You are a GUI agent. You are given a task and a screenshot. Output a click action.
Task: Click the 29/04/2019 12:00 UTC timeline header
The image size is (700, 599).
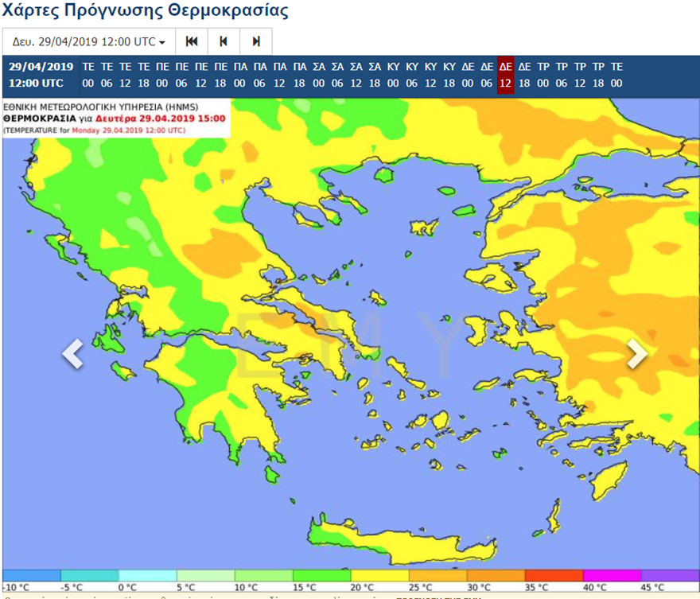tap(41, 75)
